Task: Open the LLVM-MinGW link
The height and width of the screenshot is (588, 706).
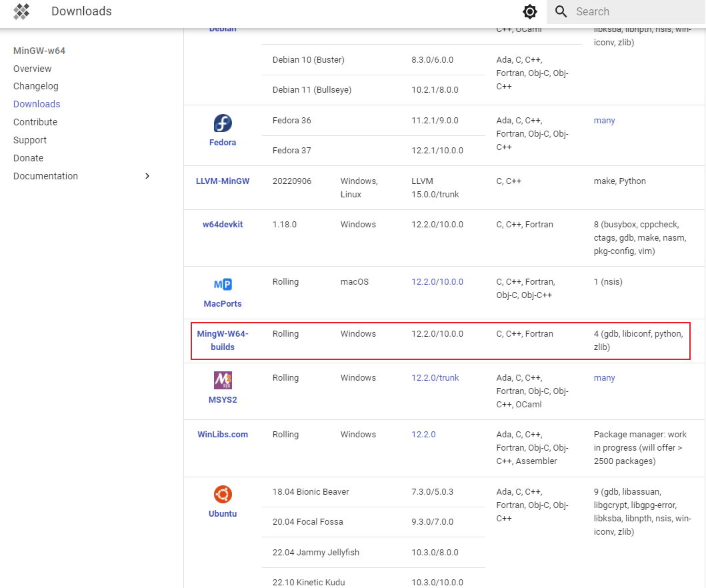Action: coord(223,181)
